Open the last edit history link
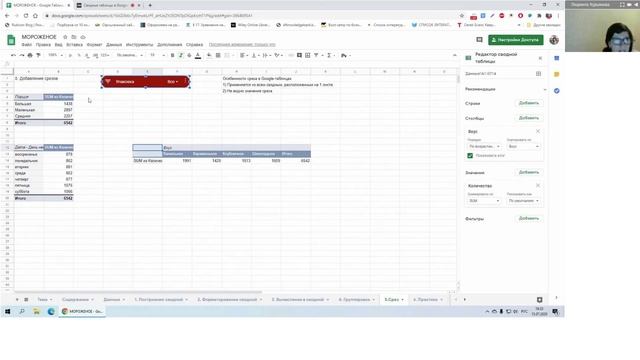 coord(242,44)
